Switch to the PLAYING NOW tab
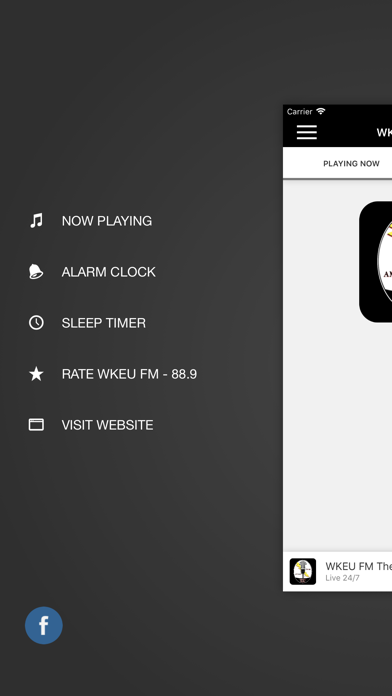The height and width of the screenshot is (696, 392). [351, 163]
